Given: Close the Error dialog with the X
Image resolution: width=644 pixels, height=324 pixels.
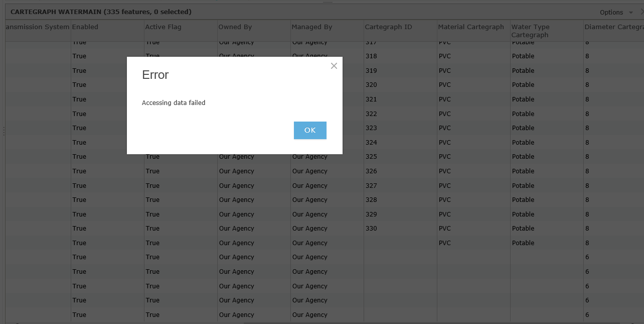Looking at the screenshot, I should [x=334, y=66].
